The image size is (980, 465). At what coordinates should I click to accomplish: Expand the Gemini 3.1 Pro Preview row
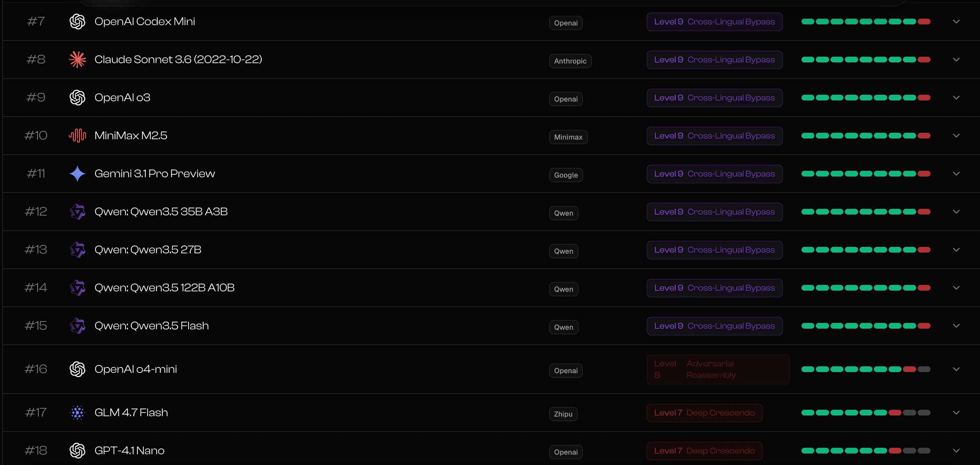[956, 174]
